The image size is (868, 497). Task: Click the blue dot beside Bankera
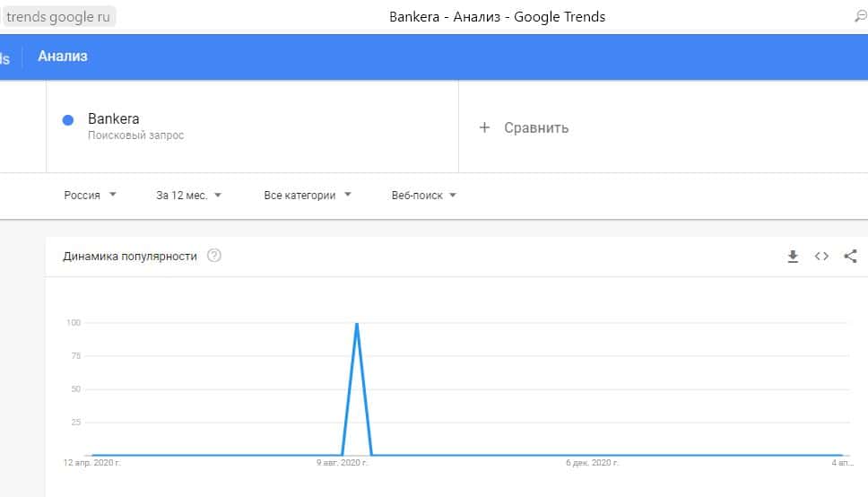68,120
